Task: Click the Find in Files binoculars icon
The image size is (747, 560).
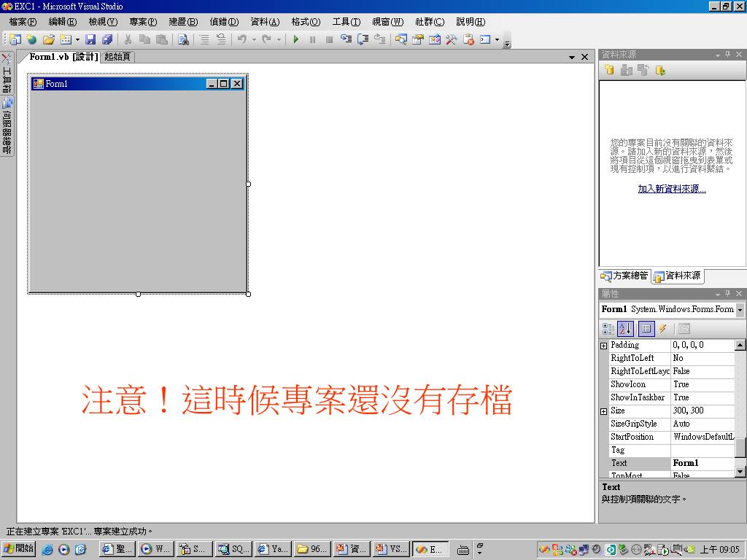Action: 183,39
